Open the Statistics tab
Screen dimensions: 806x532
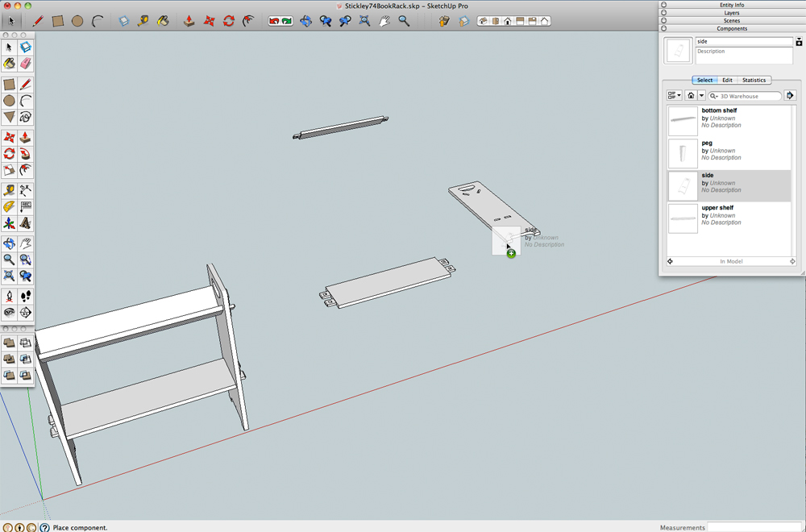pyautogui.click(x=754, y=80)
